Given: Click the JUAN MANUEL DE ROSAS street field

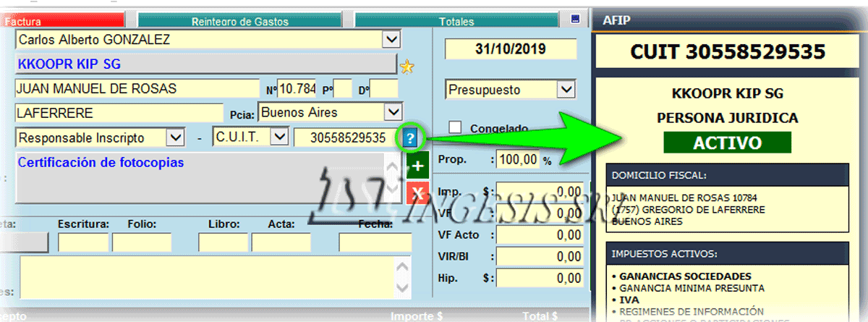Looking at the screenshot, I should (x=137, y=88).
